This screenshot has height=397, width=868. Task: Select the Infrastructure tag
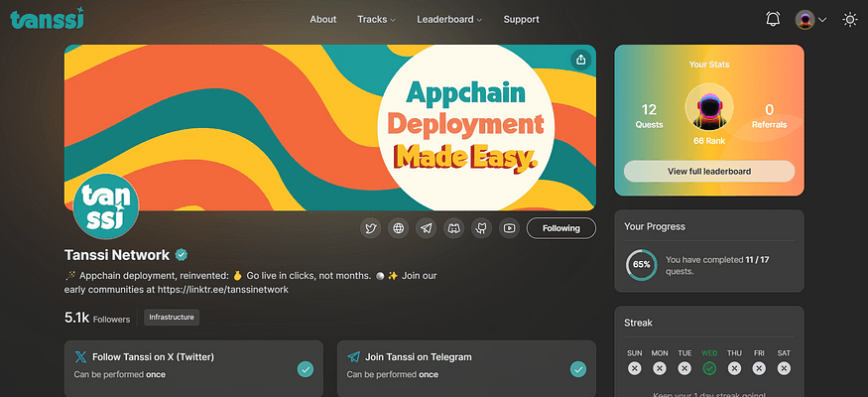coord(172,318)
